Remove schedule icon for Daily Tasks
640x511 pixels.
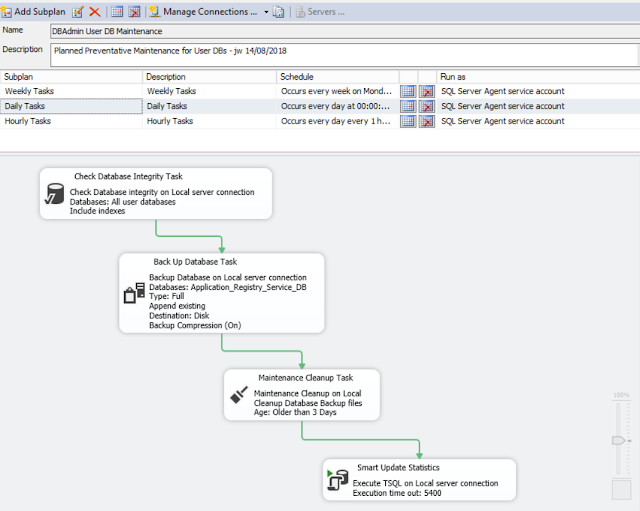pyautogui.click(x=427, y=106)
